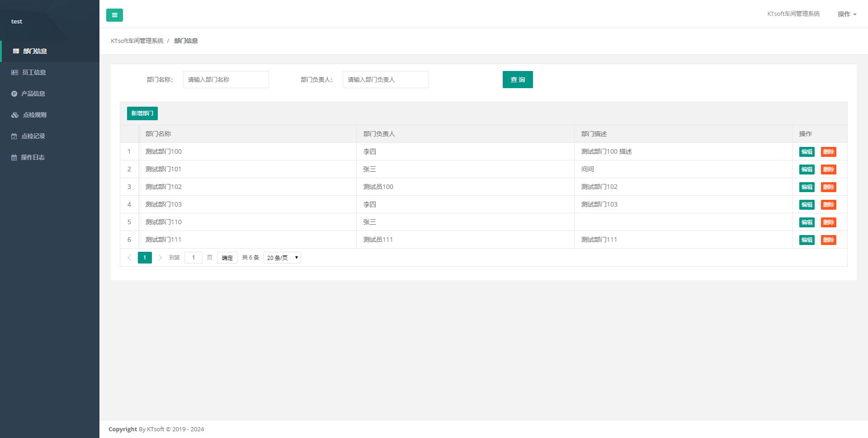This screenshot has height=438, width=868.
Task: Click the 部门负责人 column header
Action: [x=465, y=134]
